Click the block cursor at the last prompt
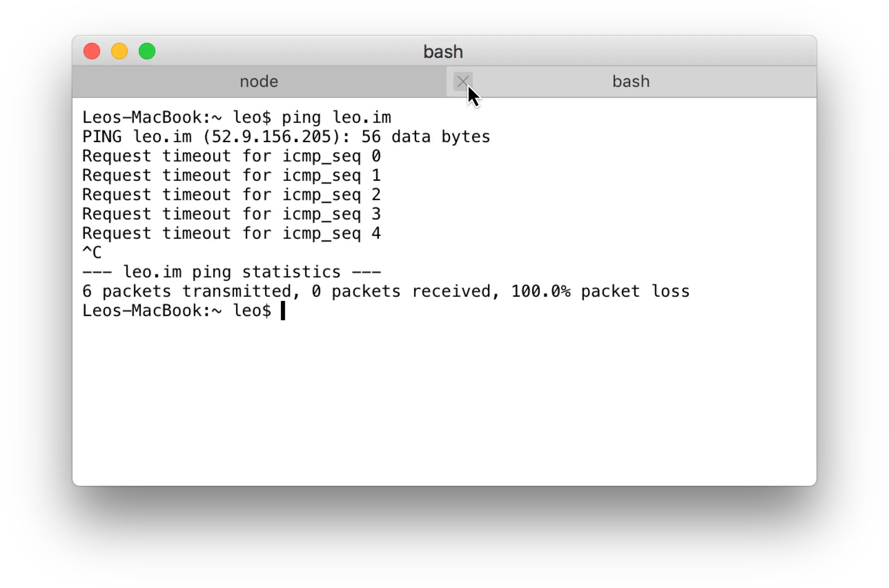The width and height of the screenshot is (889, 588). (283, 311)
